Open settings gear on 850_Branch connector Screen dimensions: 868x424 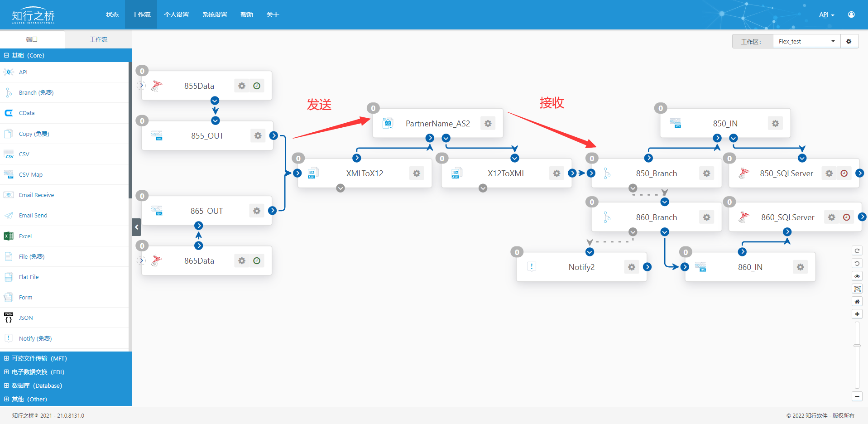click(706, 173)
